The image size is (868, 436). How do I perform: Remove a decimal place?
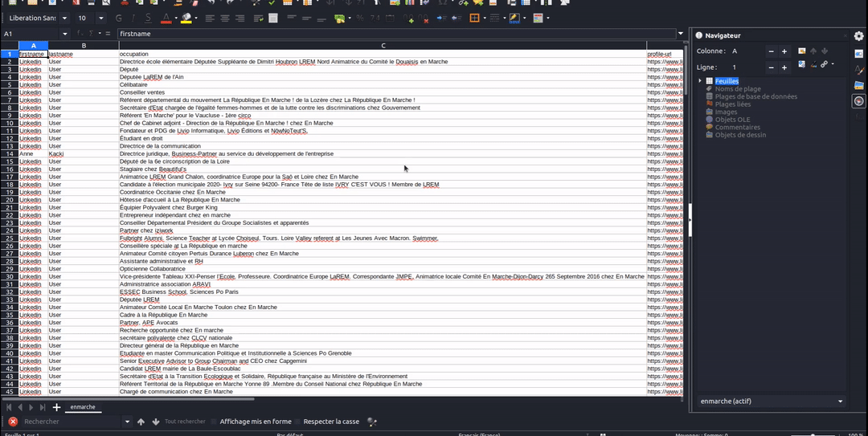[x=424, y=18]
